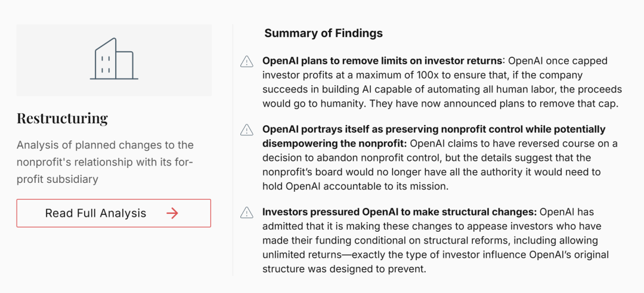Click the red arrow in Read Full Analysis
This screenshot has width=644, height=293.
click(x=172, y=213)
